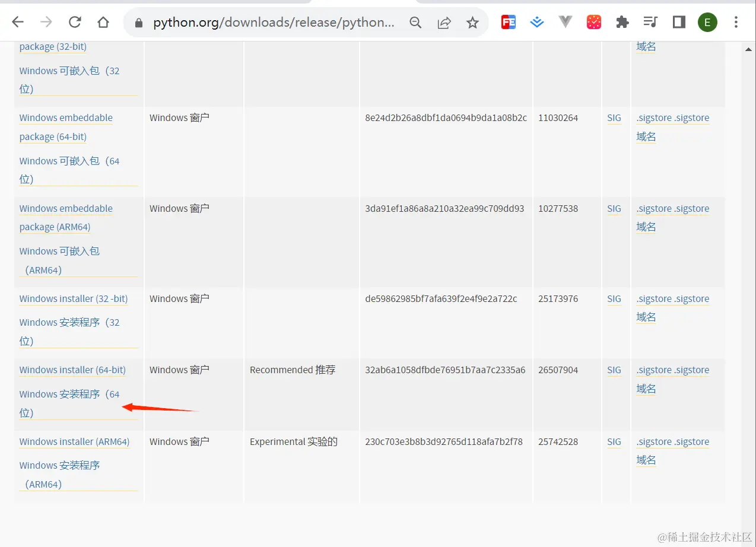Click 域名 link in installer 64-bit row

pyautogui.click(x=646, y=389)
